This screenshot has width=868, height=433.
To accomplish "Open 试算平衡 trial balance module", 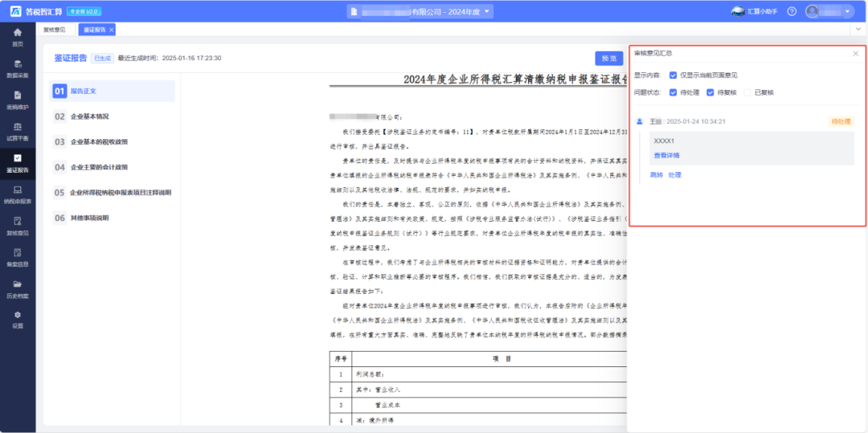I will pyautogui.click(x=18, y=131).
